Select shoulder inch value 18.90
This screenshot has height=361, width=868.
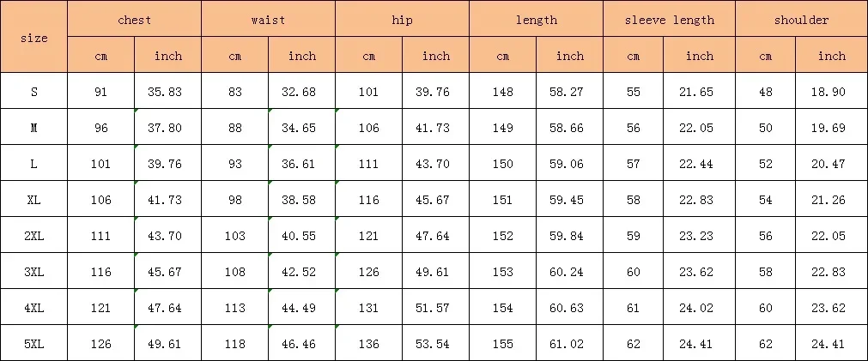pos(831,92)
